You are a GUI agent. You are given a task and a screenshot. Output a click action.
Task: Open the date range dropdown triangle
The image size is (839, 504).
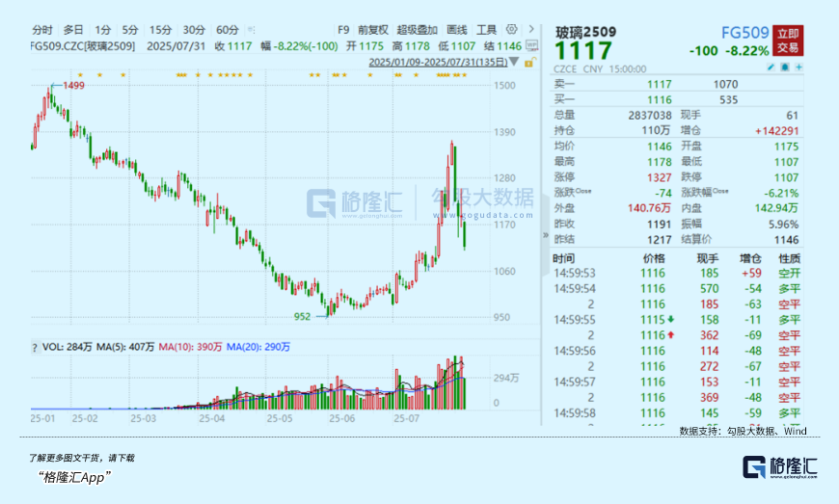point(514,62)
